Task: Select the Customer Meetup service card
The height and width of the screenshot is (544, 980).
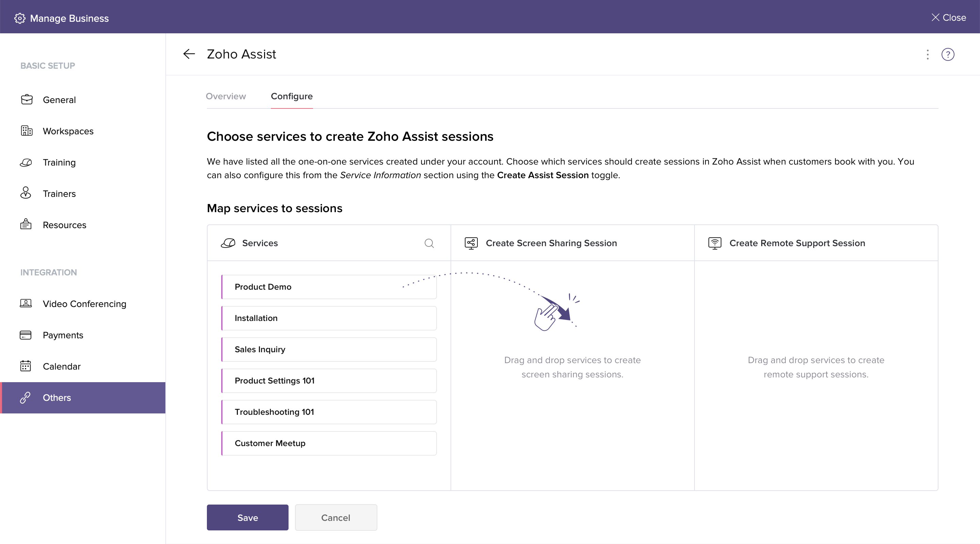Action: [328, 443]
